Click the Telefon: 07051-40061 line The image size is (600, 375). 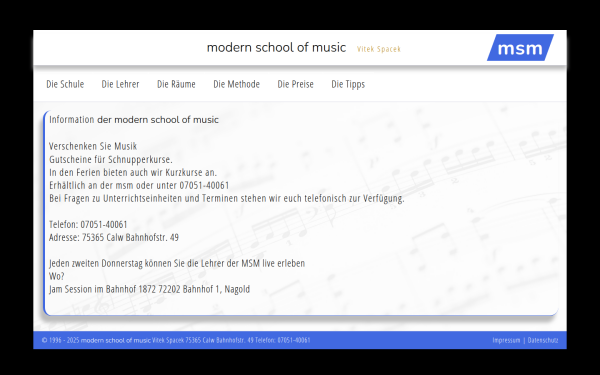point(88,224)
